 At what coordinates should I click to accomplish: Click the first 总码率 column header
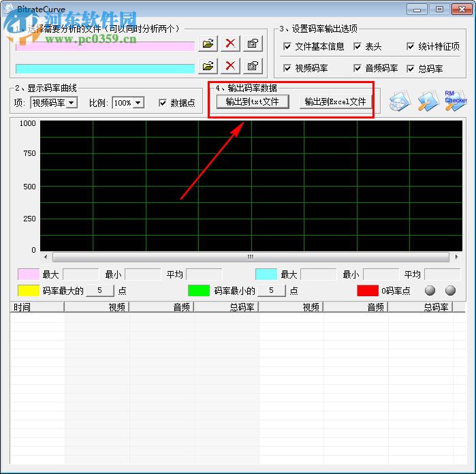coord(226,307)
